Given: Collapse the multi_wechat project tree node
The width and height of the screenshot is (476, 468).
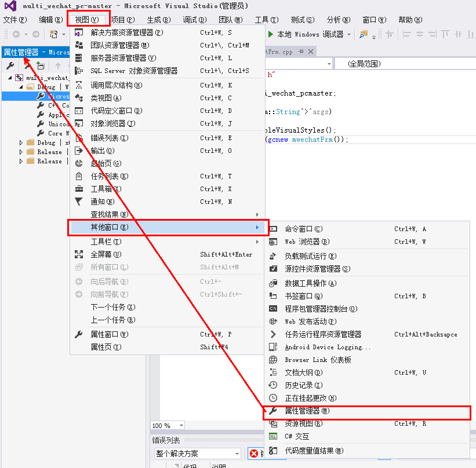Looking at the screenshot, I should (10, 78).
